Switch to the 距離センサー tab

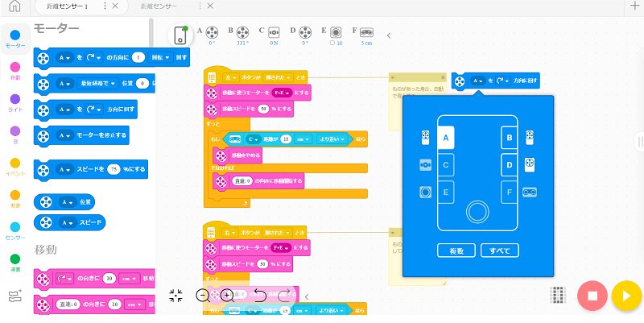(159, 6)
